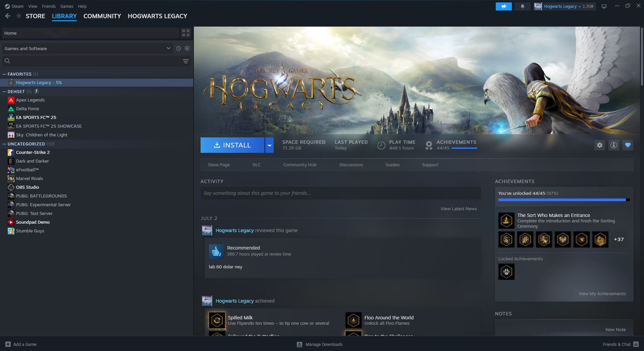This screenshot has height=351, width=644.
Task: Click View Latest News
Action: (458, 208)
